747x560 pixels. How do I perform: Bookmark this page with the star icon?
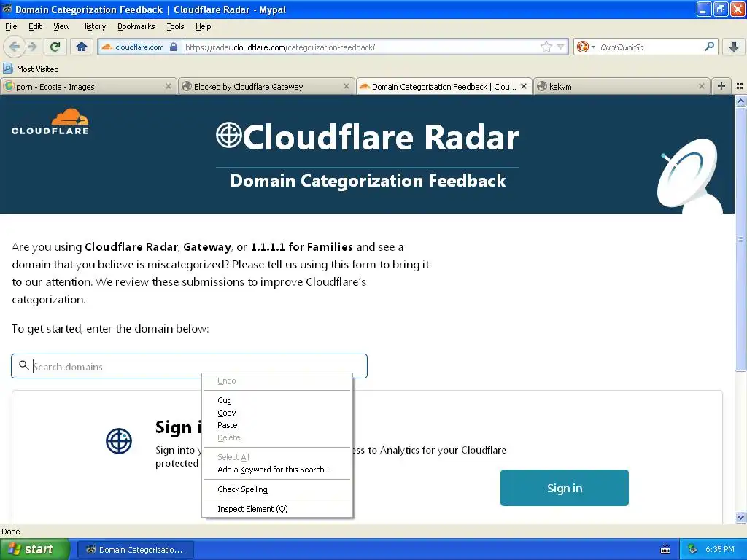546,47
